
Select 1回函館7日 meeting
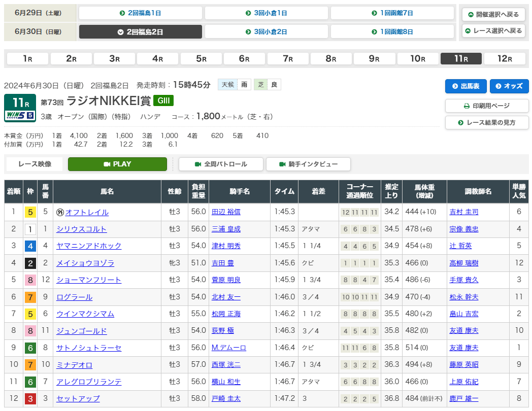[x=392, y=13]
